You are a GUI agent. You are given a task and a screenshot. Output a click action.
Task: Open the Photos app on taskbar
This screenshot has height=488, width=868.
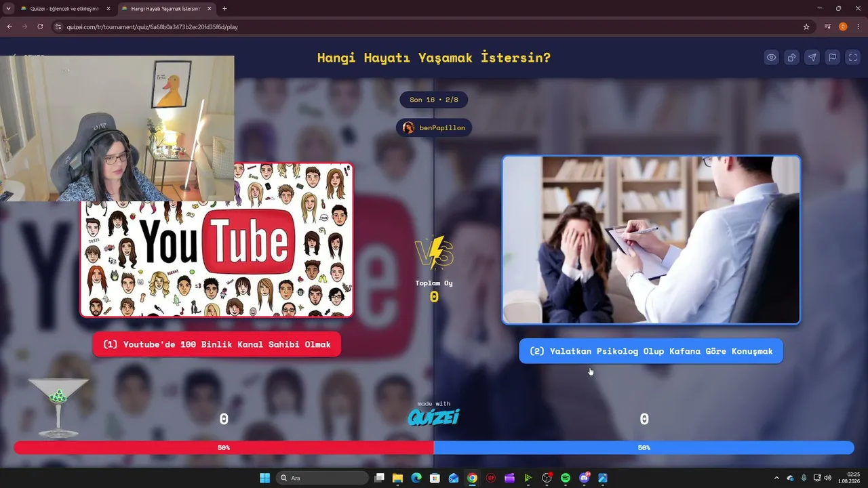602,478
